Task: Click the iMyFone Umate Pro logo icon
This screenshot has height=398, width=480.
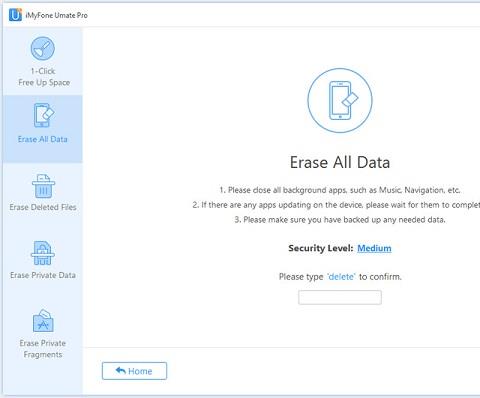Action: pyautogui.click(x=15, y=15)
